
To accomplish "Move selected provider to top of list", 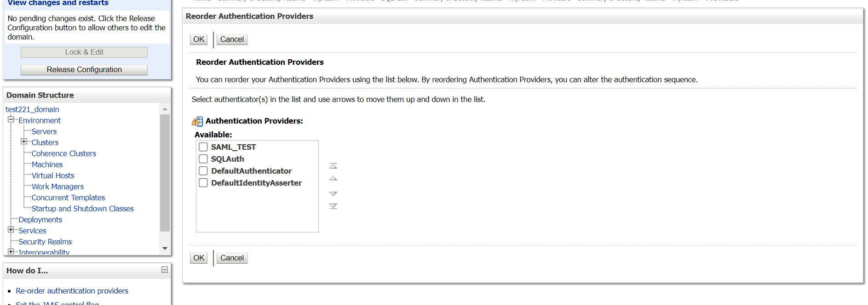I will [333, 165].
